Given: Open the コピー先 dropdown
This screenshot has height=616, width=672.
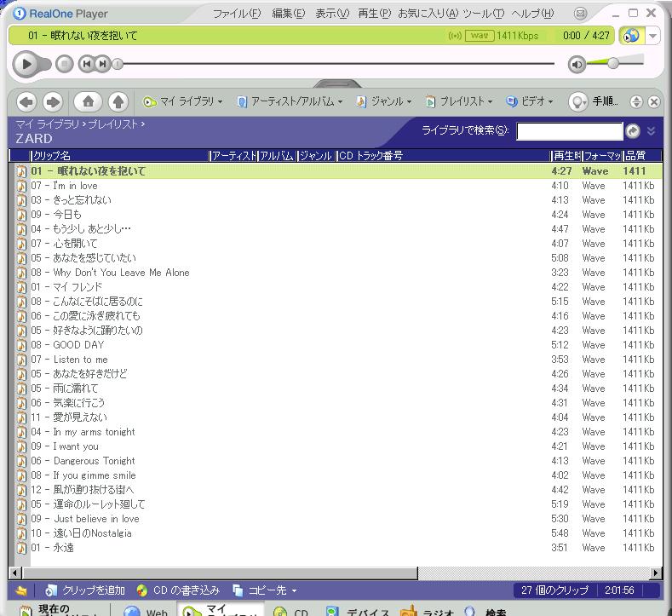Looking at the screenshot, I should 265,590.
